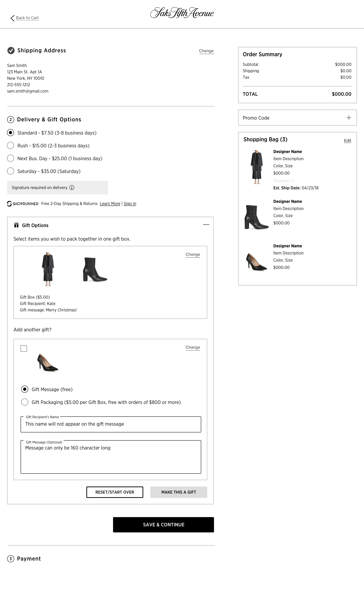Click Change next to Shipping Address
The image size is (364, 589).
click(206, 51)
